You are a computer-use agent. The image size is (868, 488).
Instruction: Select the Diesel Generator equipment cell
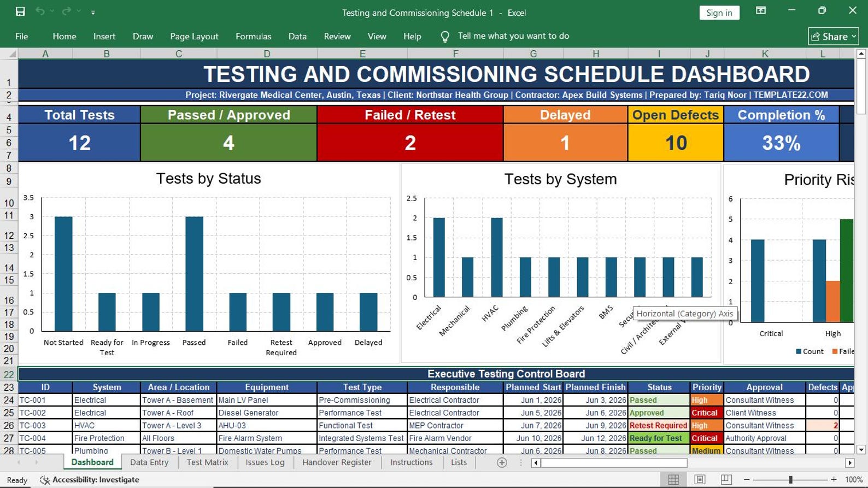click(x=267, y=413)
